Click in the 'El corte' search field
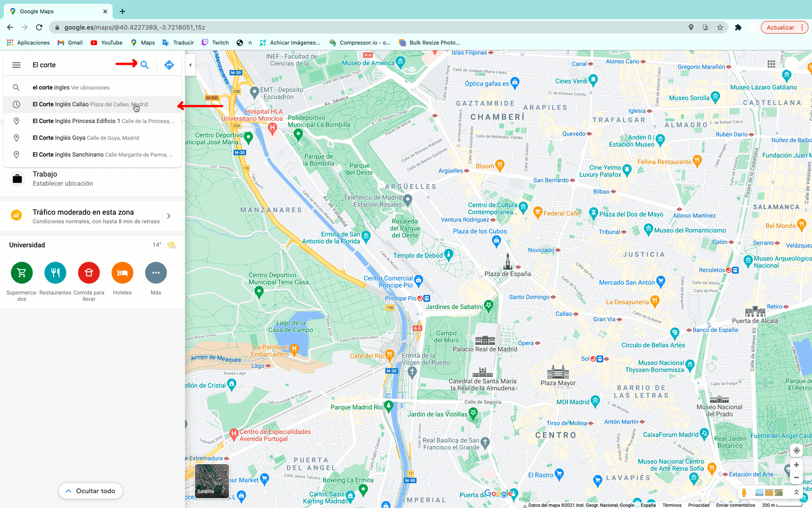Image resolution: width=812 pixels, height=508 pixels. [x=81, y=65]
